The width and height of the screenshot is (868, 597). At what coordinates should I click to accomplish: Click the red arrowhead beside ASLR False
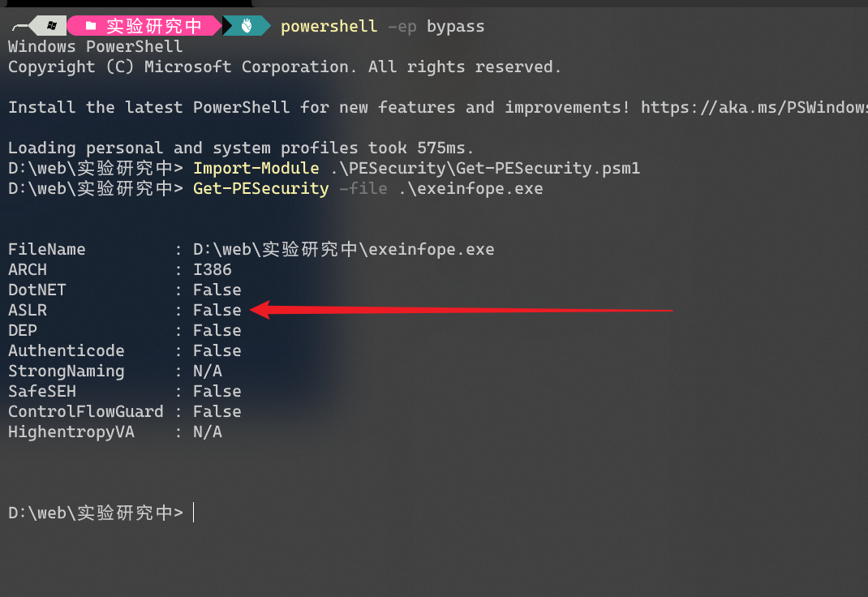click(x=260, y=310)
